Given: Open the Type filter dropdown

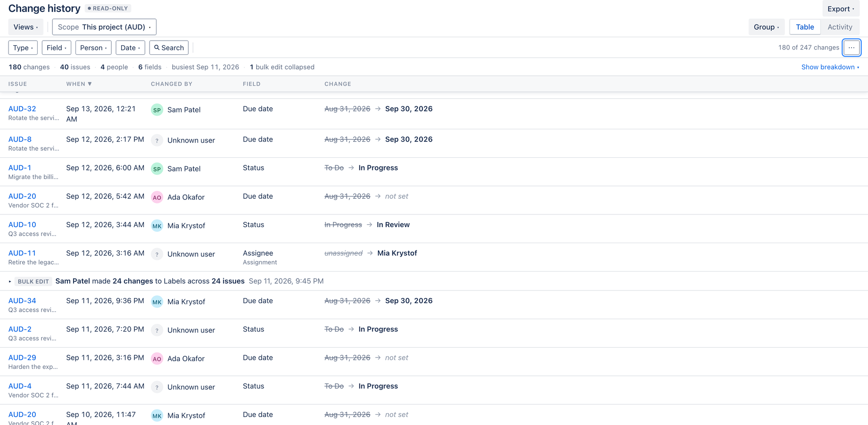Looking at the screenshot, I should point(23,48).
